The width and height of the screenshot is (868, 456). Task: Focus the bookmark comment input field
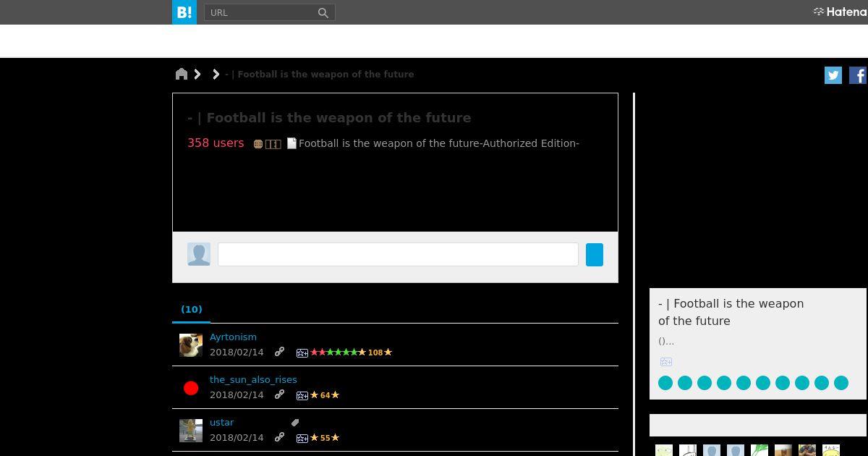point(398,254)
